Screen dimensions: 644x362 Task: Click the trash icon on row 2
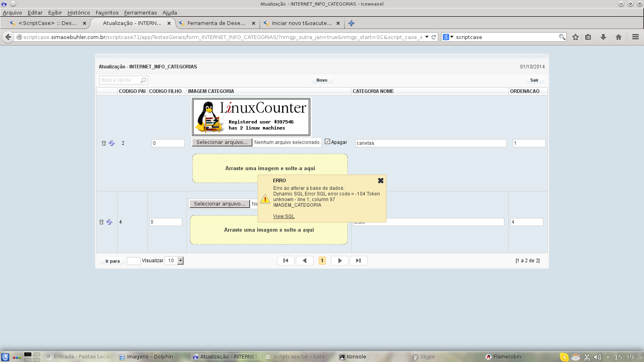tap(103, 143)
